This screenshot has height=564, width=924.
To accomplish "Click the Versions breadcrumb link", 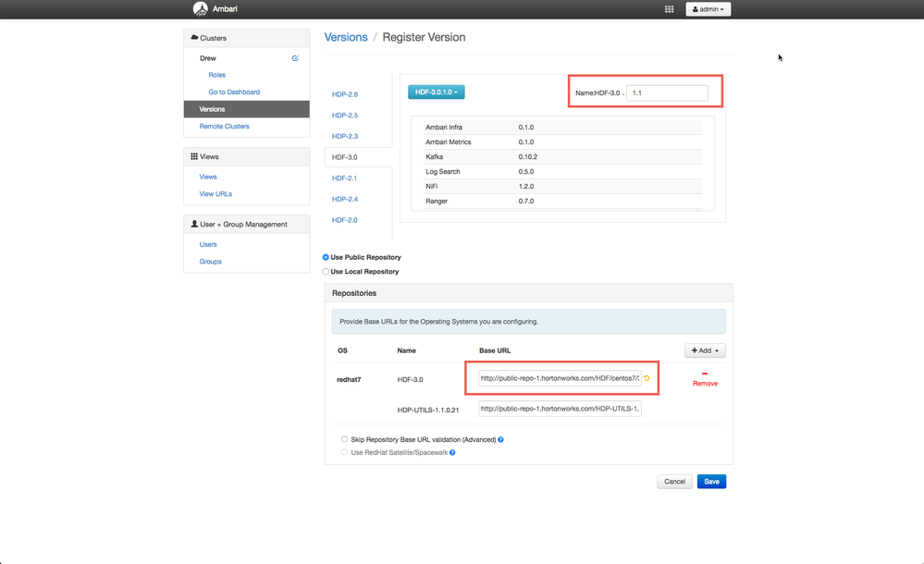I will [x=346, y=37].
